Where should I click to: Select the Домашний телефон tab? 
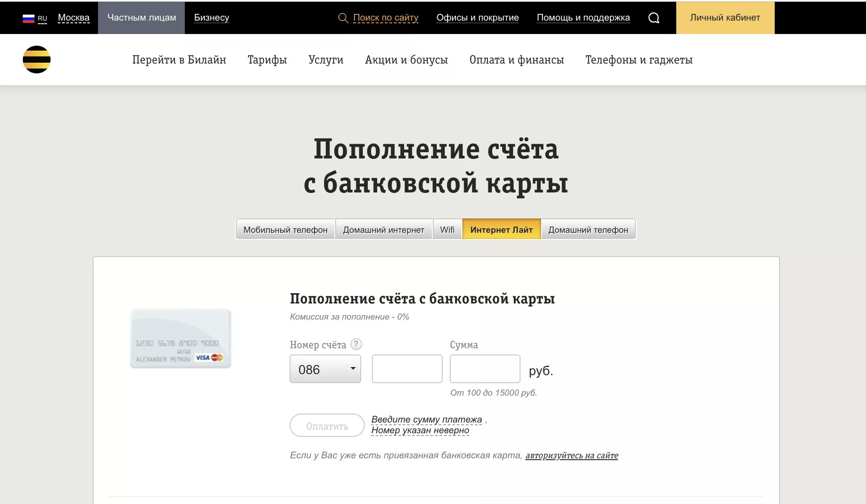point(588,230)
